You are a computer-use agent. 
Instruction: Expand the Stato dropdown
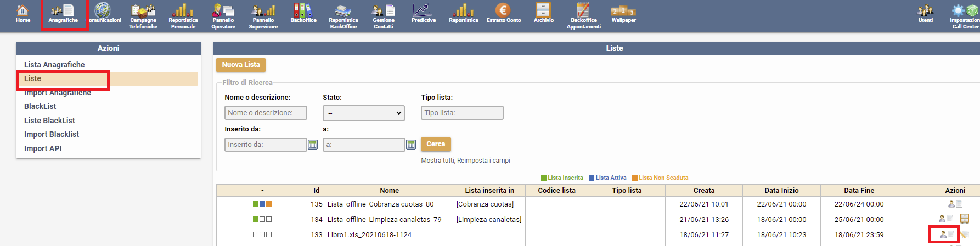[364, 113]
